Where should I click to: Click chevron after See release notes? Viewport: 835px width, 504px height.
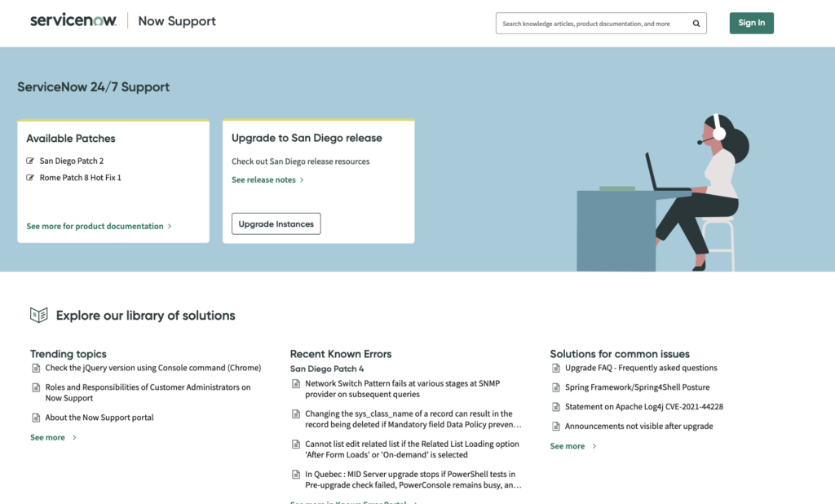[x=302, y=180]
